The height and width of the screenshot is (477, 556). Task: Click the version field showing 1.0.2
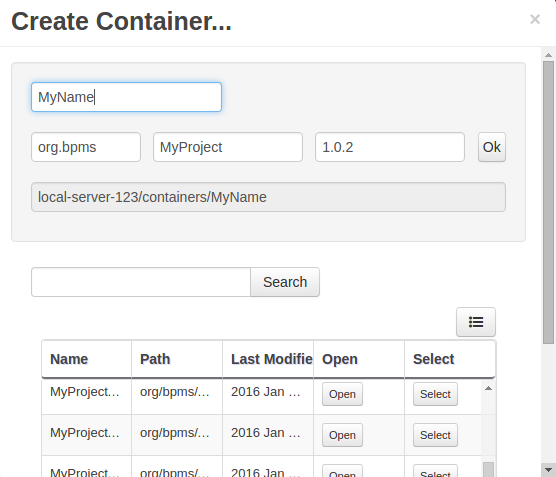coord(390,147)
